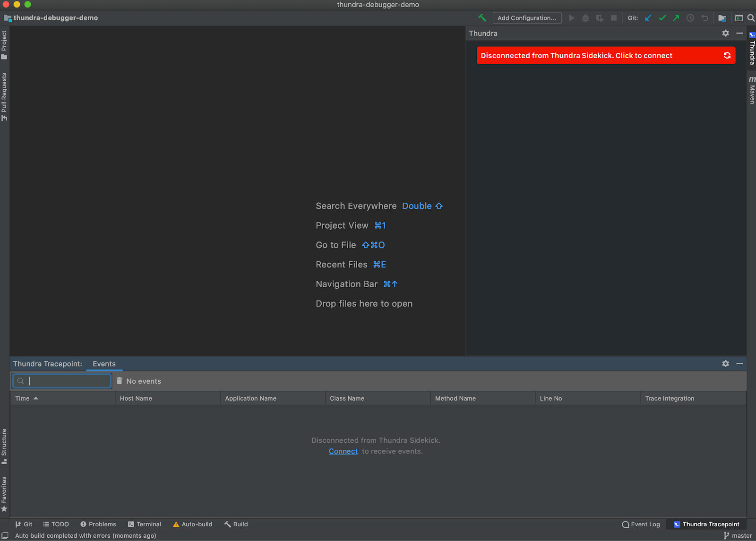Open the Pull Requests tool window

click(x=4, y=97)
